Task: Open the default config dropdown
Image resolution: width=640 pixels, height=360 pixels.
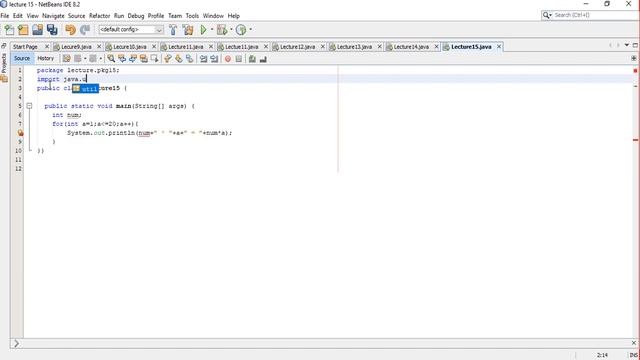Action: tap(159, 29)
